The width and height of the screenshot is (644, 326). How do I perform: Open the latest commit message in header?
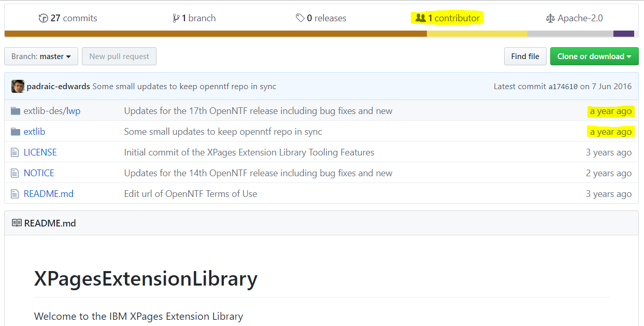coord(184,87)
